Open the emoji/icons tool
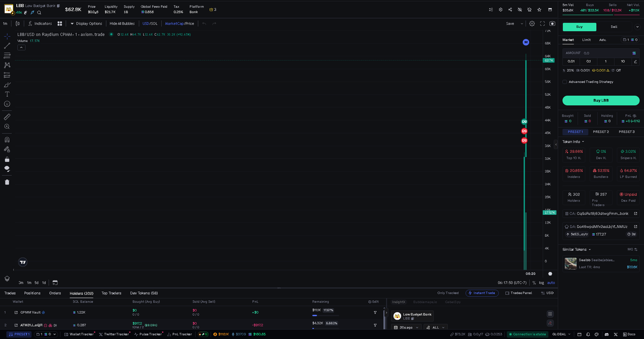The width and height of the screenshot is (644, 339). pyautogui.click(x=7, y=104)
